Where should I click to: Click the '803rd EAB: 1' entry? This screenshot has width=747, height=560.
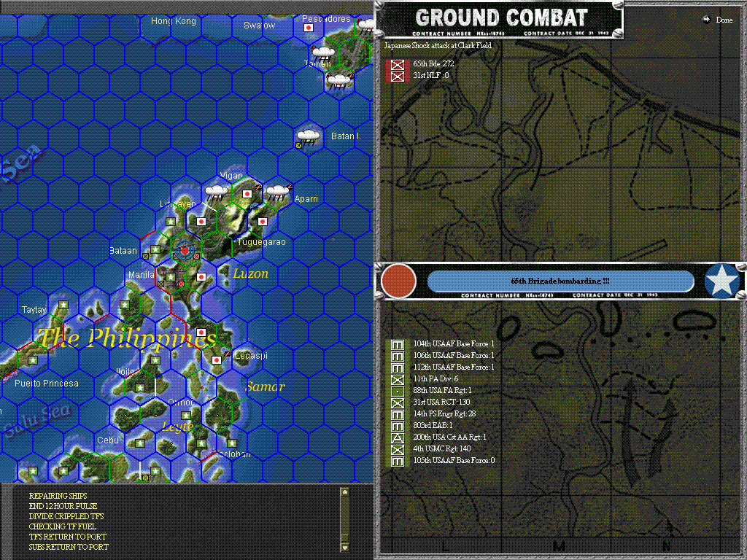433,425
